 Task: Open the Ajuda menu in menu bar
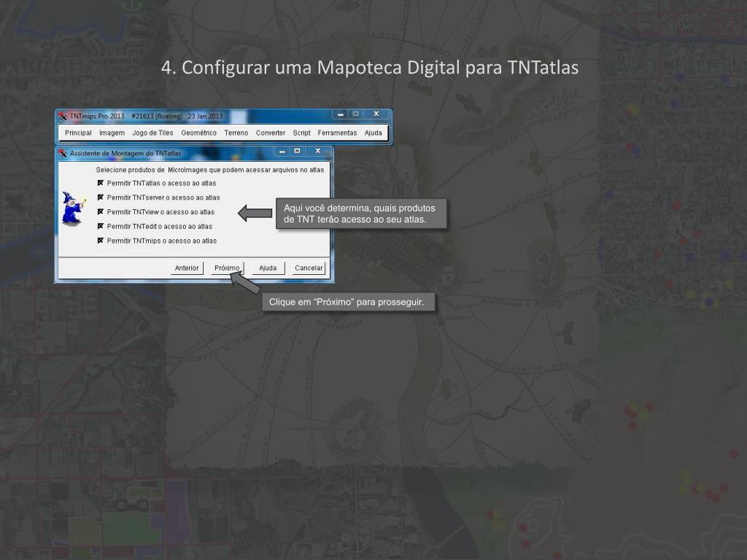pos(373,133)
